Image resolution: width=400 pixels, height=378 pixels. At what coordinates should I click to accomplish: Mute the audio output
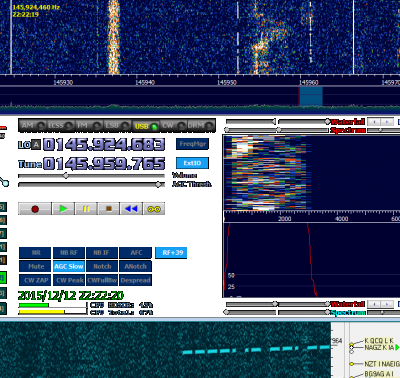35,266
